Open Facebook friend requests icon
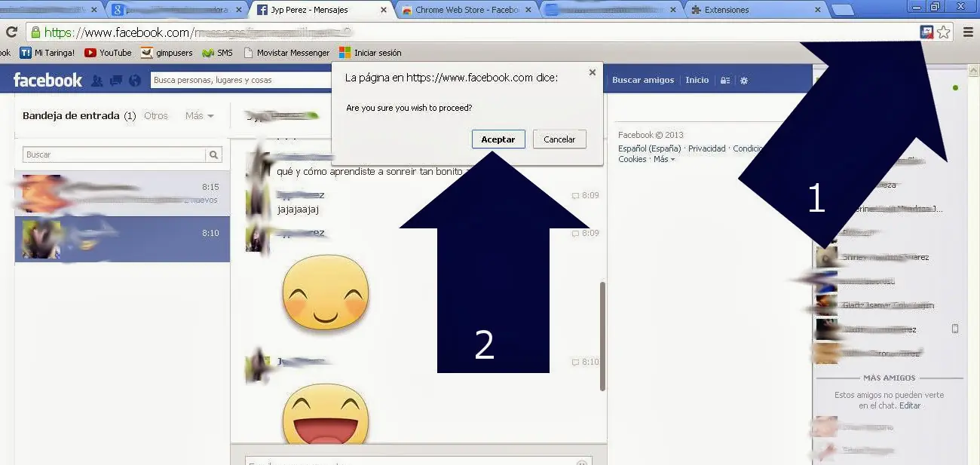The width and height of the screenshot is (980, 465). coord(97,81)
